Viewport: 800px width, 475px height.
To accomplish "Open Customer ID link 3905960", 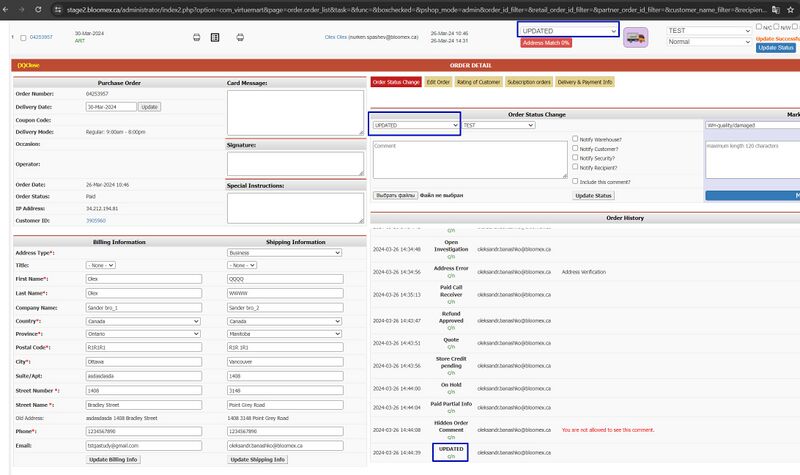I will [x=96, y=221].
